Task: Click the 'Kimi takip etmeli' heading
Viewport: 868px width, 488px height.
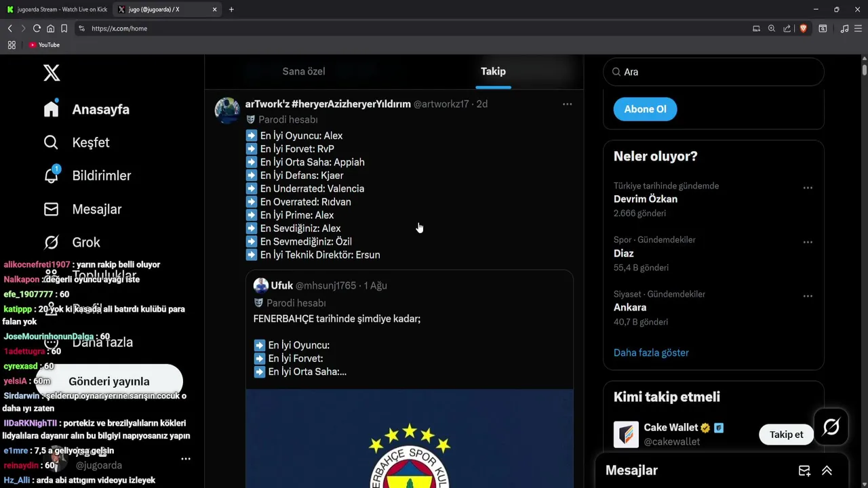Action: pyautogui.click(x=667, y=396)
